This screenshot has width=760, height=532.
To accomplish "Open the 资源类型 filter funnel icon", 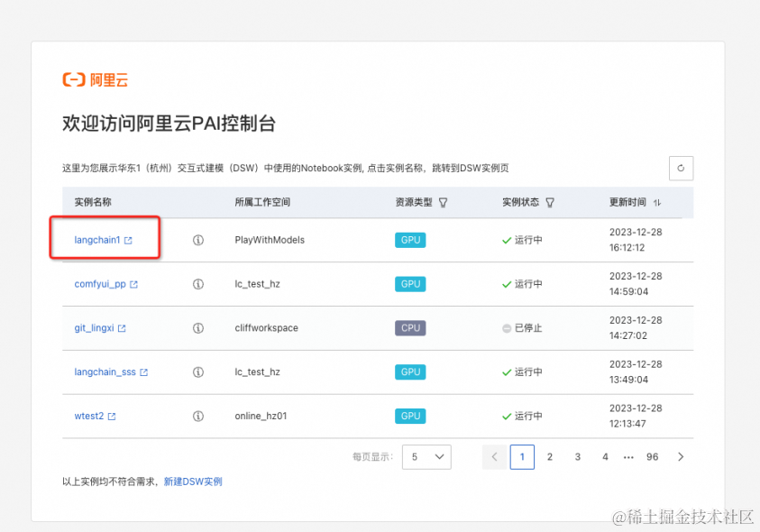I will click(443, 203).
